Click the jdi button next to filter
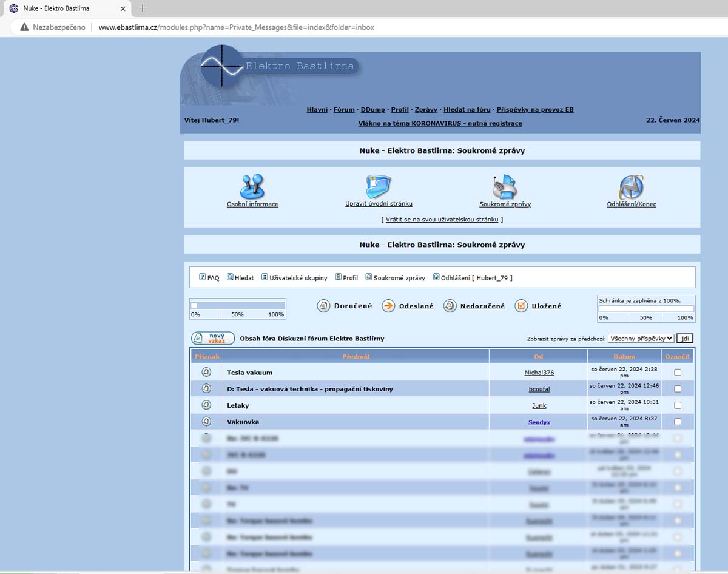728x574 pixels. click(685, 339)
